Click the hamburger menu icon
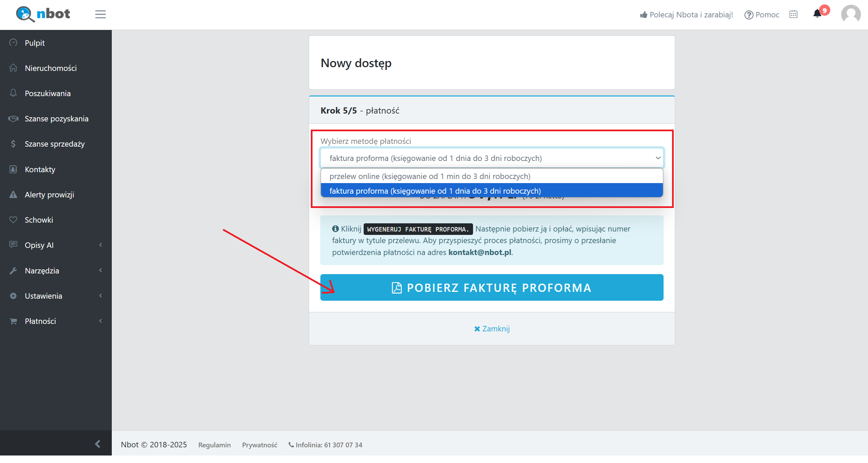 pyautogui.click(x=100, y=14)
